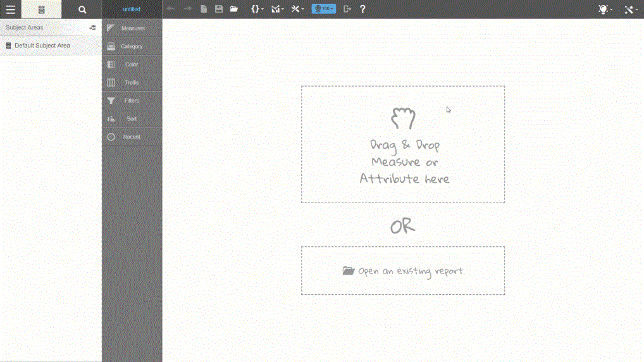Click the undo arrow icon
The image size is (644, 362).
[x=171, y=9]
